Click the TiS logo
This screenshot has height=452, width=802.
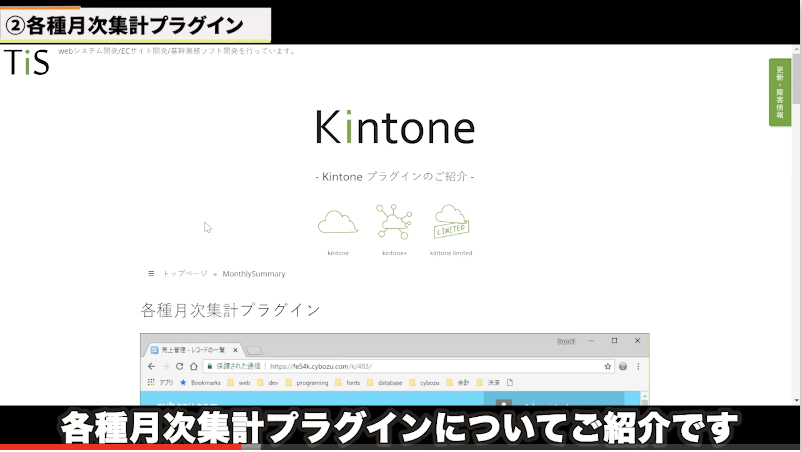[x=26, y=62]
